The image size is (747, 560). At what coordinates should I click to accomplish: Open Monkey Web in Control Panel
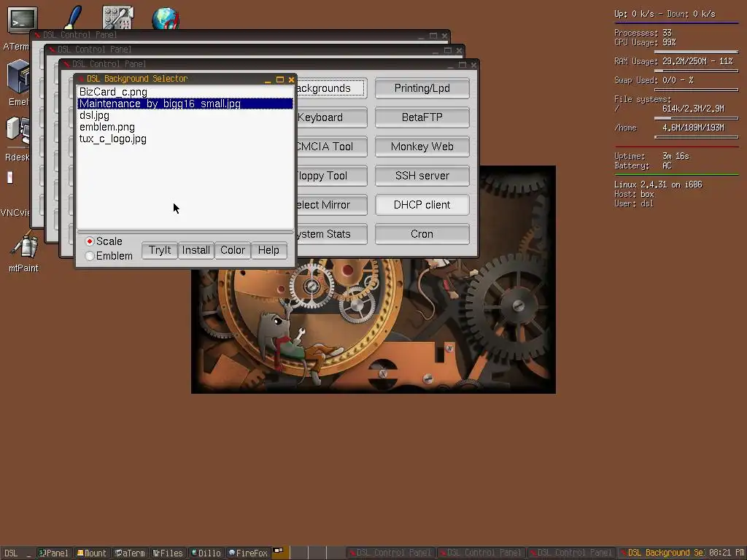[x=422, y=146]
